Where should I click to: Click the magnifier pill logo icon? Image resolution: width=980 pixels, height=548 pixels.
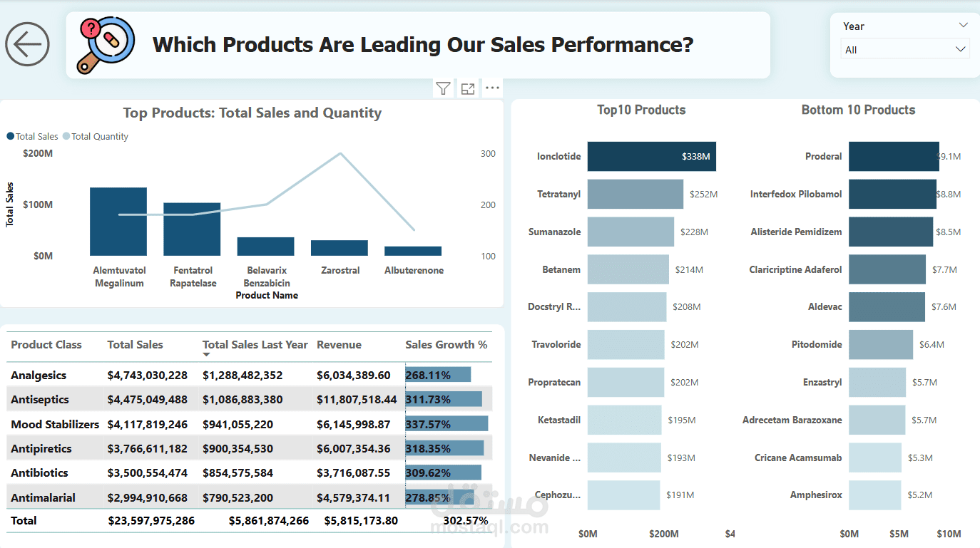click(106, 44)
